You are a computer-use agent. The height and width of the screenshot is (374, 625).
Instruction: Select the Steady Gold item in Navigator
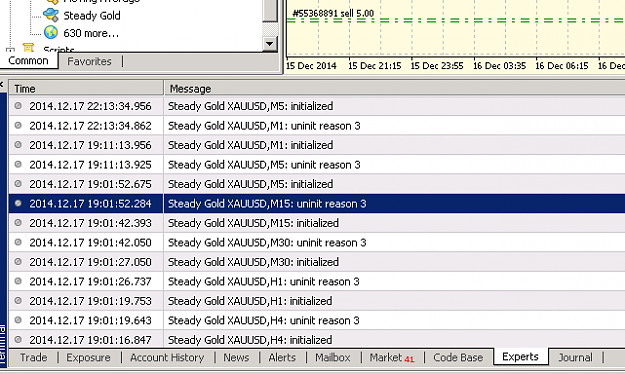tap(92, 16)
